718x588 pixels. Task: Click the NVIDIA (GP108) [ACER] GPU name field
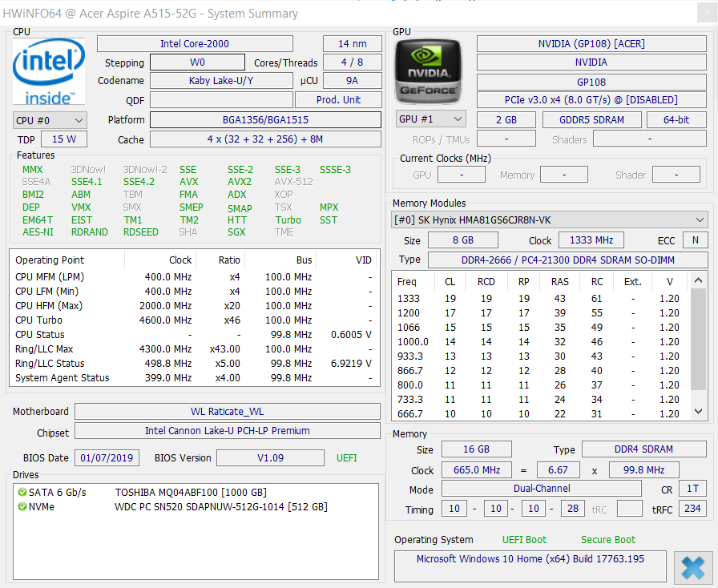point(591,43)
